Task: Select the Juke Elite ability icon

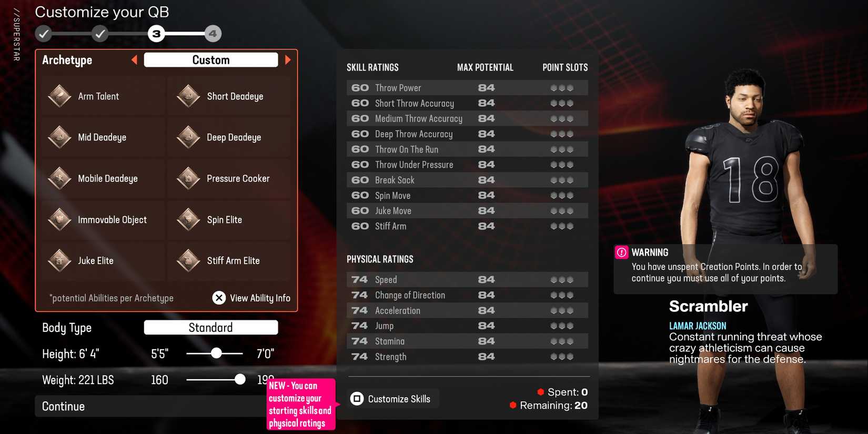Action: point(59,260)
